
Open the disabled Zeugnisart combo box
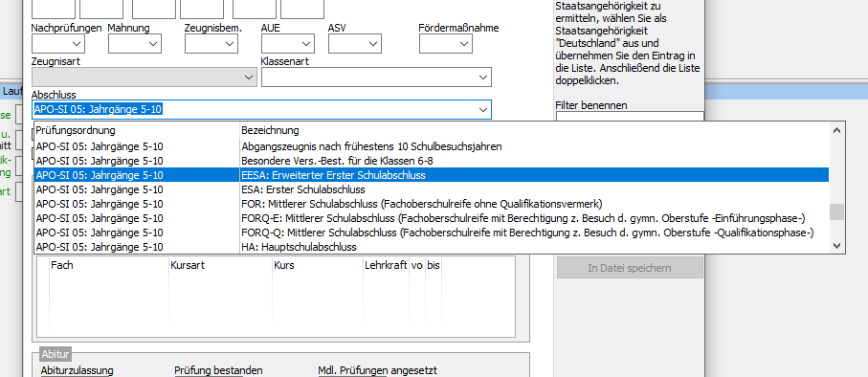tap(145, 78)
